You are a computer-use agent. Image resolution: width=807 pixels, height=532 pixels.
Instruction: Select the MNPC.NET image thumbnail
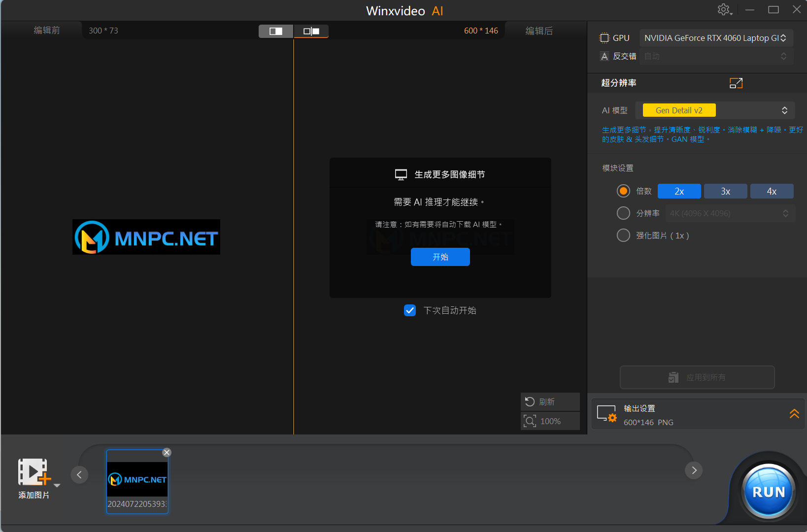pos(137,481)
